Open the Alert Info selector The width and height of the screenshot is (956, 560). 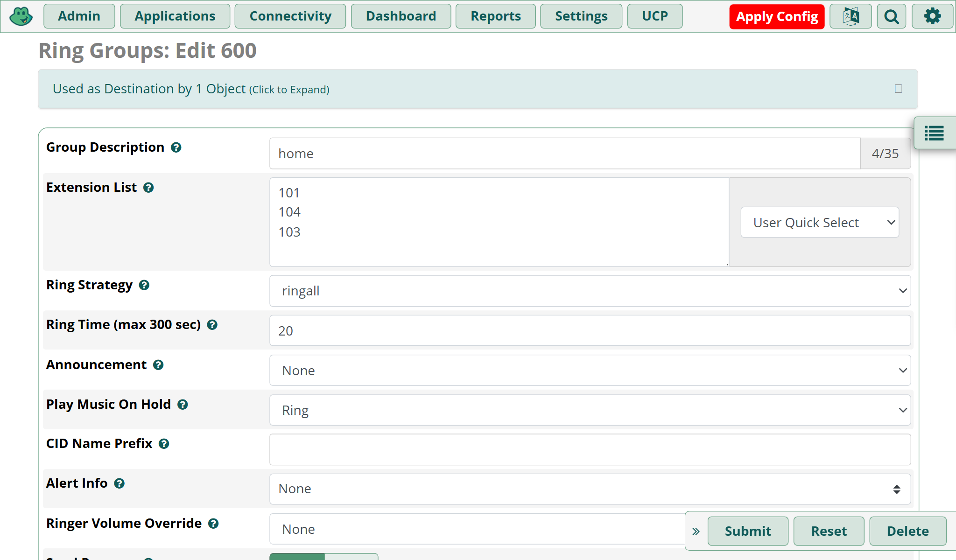(x=590, y=489)
